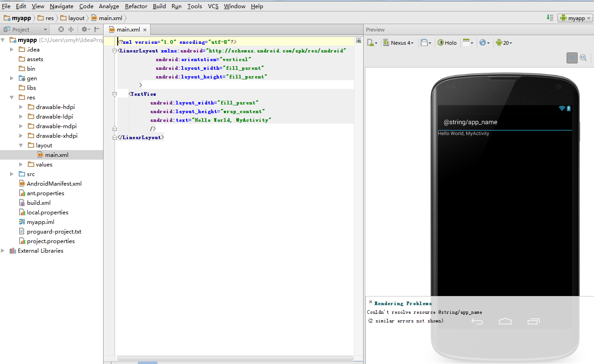Collapse the res folder in tree
Screen dimensions: 594x364
[x=12, y=98]
